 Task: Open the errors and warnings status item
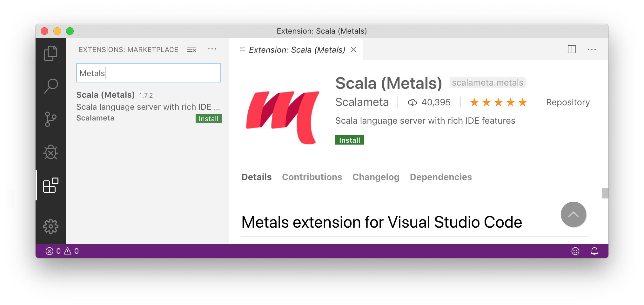tap(62, 251)
